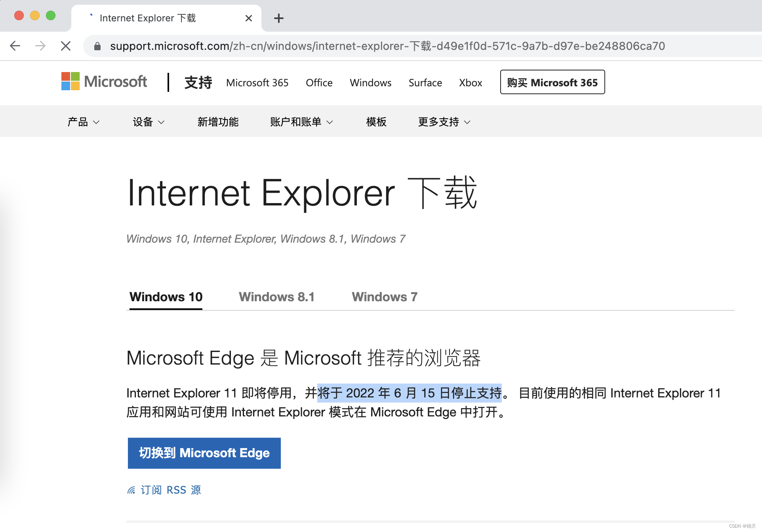762x532 pixels.
Task: Click the browser back arrow
Action: tap(15, 46)
